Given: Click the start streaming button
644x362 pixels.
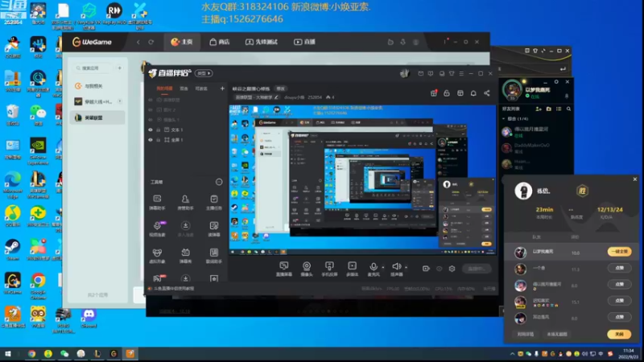Looking at the screenshot, I should coord(476,269).
